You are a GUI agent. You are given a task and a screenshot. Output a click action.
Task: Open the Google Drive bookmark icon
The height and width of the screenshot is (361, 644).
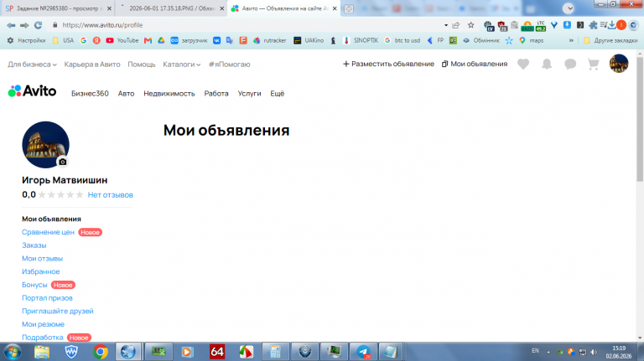[x=161, y=40]
